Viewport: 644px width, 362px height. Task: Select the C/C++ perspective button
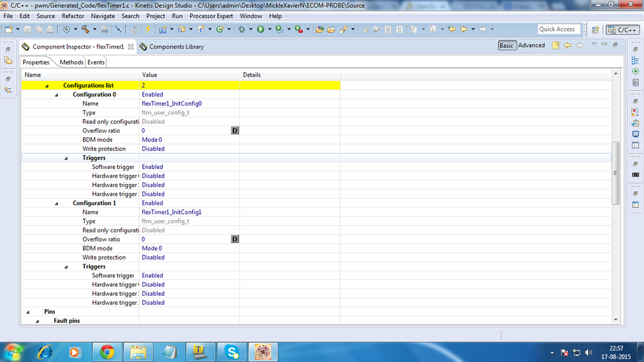[x=623, y=30]
